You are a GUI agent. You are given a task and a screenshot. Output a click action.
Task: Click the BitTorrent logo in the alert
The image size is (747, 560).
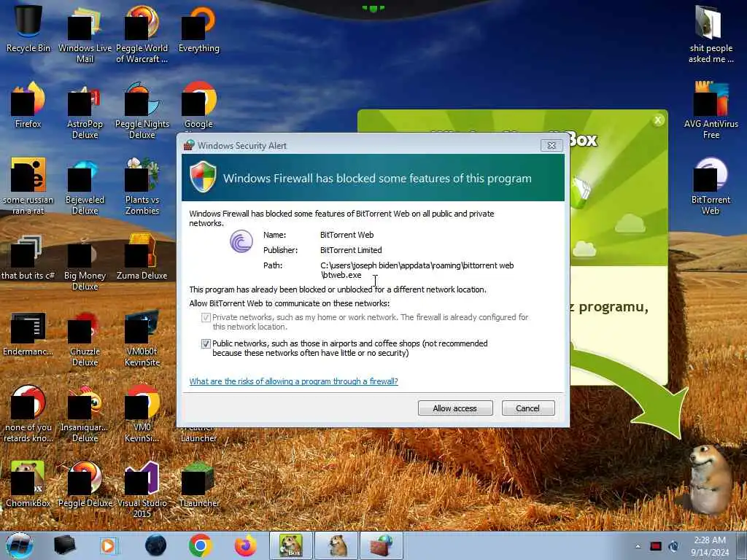(241, 241)
